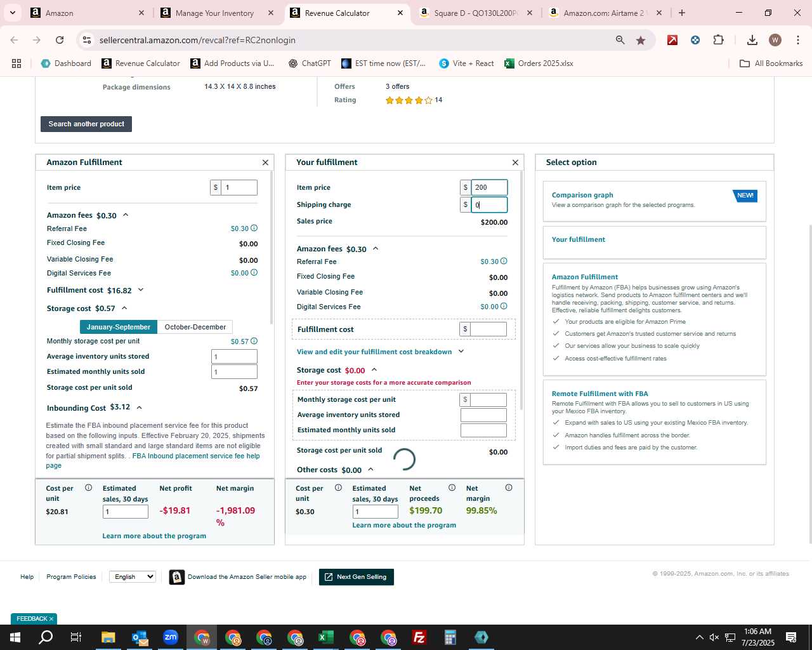Open the Chrome three-dot menu

pos(797,40)
